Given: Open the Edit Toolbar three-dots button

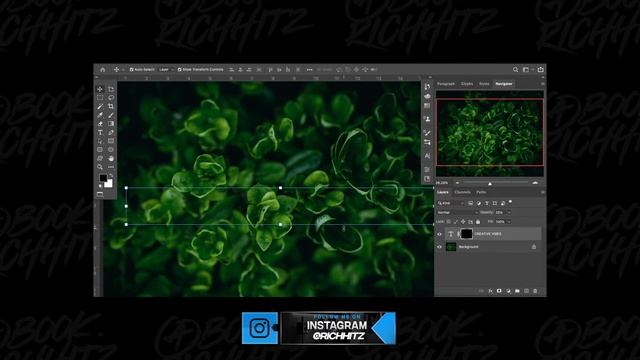Looking at the screenshot, I should pyautogui.click(x=111, y=167).
